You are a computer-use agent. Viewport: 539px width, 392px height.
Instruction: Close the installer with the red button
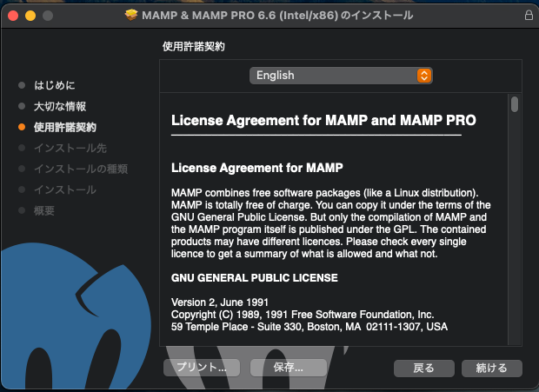click(13, 16)
